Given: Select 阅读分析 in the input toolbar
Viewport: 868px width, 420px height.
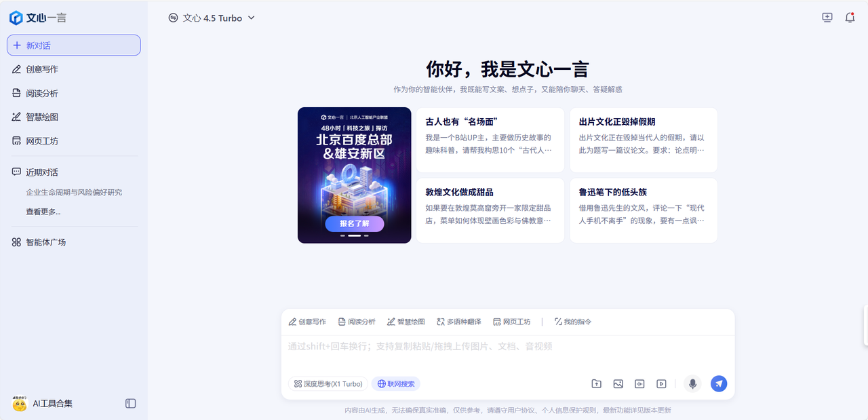Looking at the screenshot, I should tap(357, 322).
